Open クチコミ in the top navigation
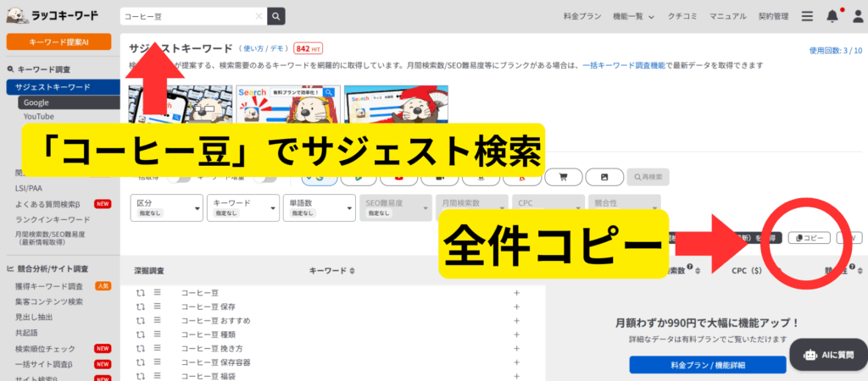Viewport: 868px width, 381px height. [x=682, y=17]
